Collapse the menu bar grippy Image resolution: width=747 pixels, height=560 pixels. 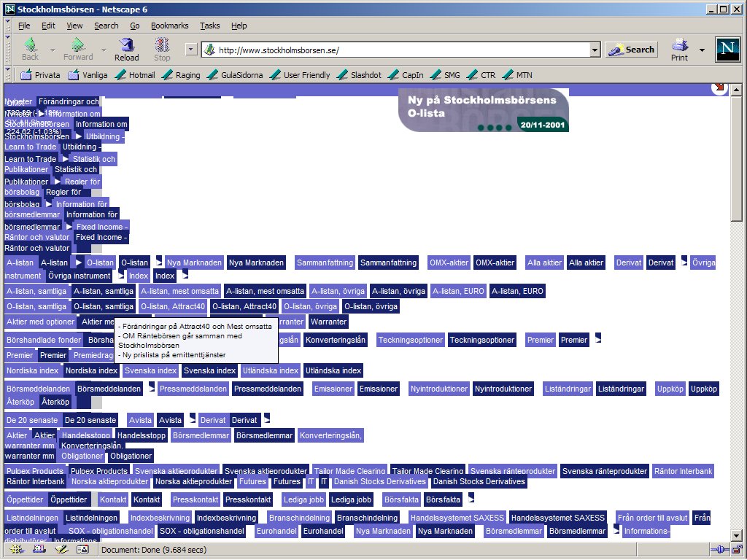point(7,26)
